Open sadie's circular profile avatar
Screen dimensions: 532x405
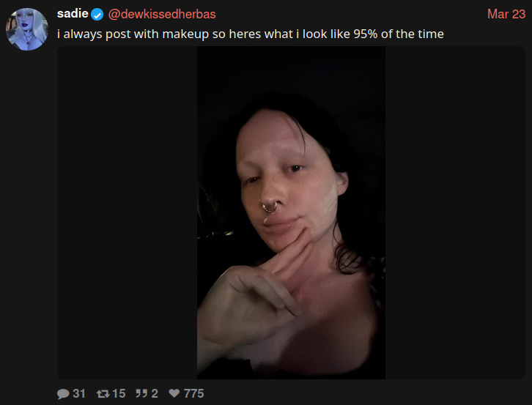[x=27, y=29]
